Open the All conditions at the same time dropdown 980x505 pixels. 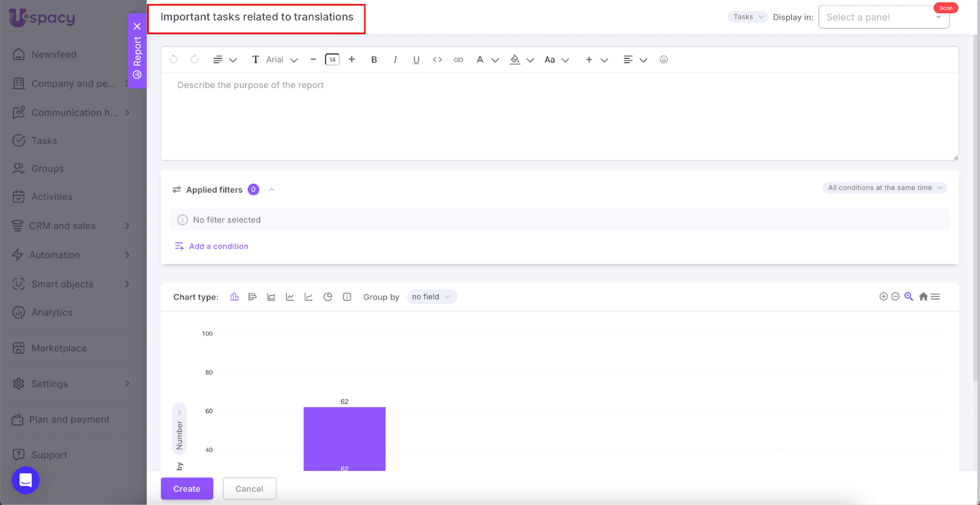coord(884,188)
